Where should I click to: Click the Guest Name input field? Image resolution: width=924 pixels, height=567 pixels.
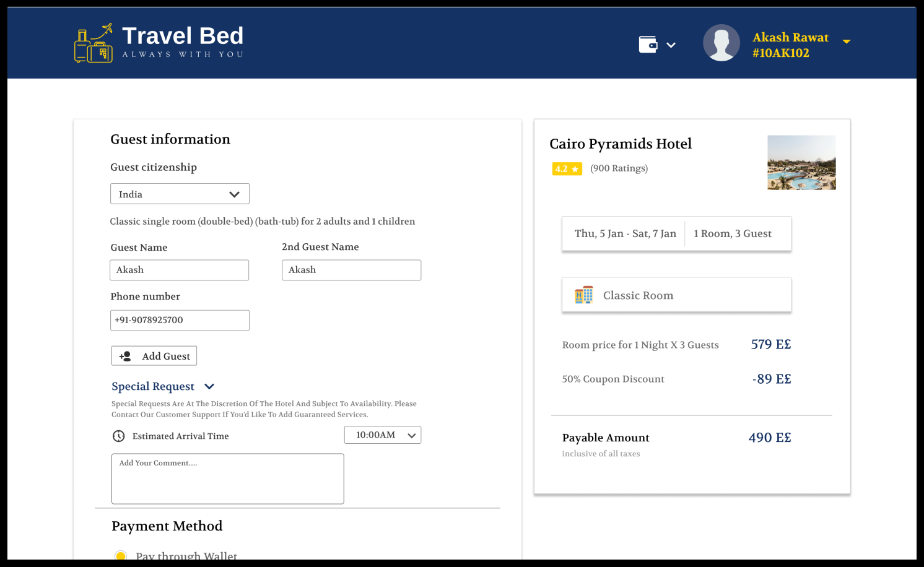pos(180,270)
